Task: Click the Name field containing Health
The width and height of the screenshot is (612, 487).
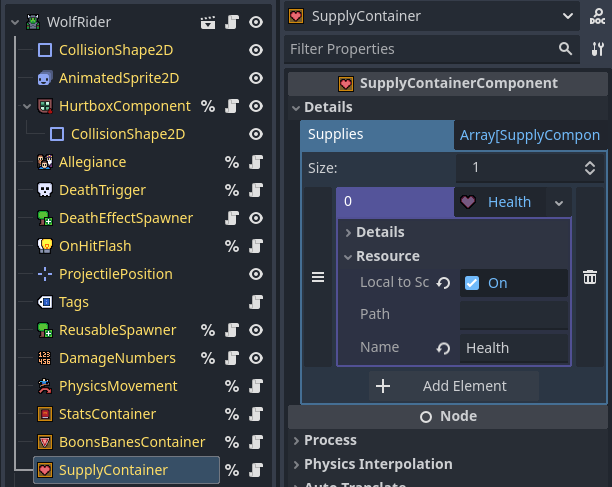Action: [x=514, y=348]
